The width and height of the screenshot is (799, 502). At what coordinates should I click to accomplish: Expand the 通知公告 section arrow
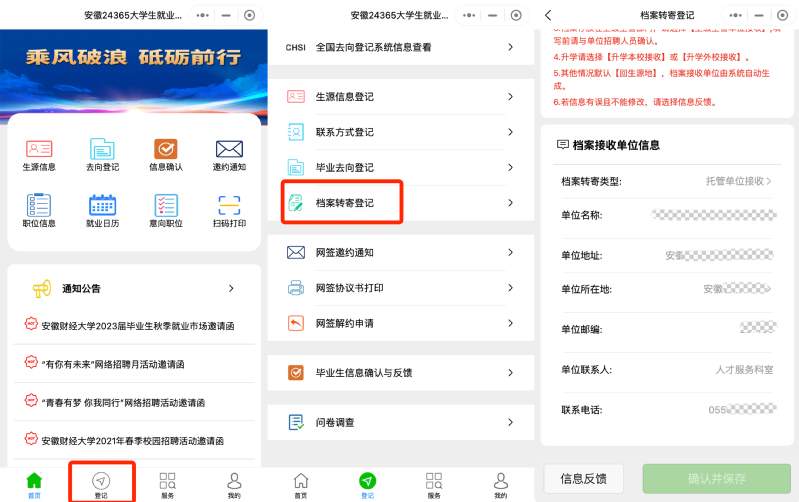(231, 289)
